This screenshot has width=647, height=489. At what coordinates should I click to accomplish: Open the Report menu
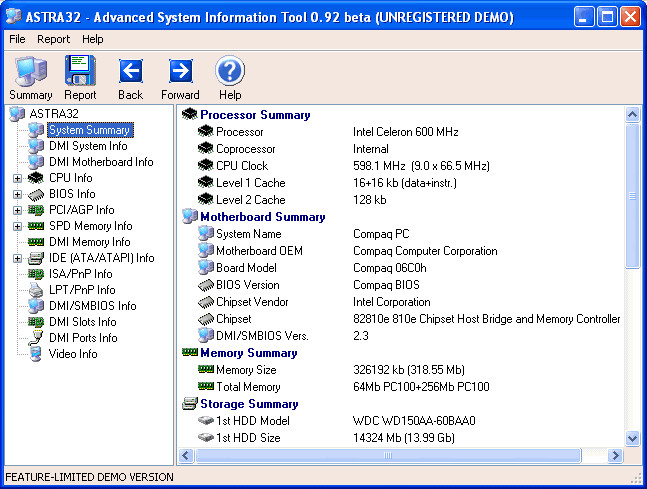pos(54,39)
